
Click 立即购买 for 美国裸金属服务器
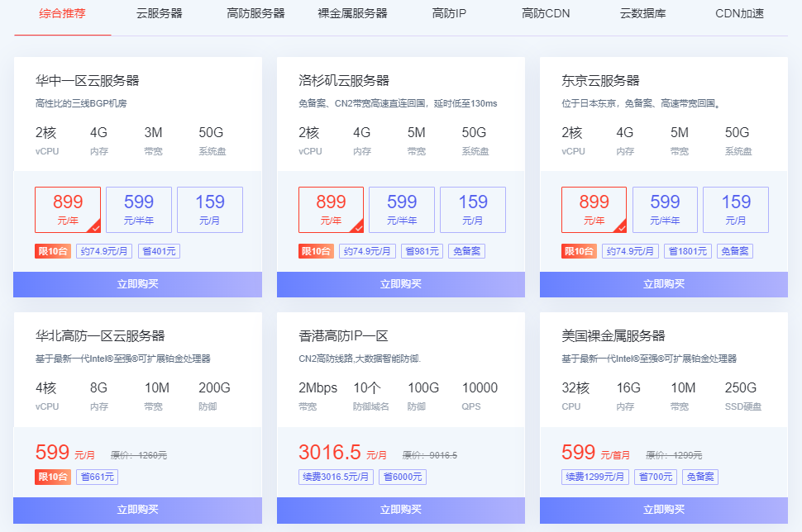click(663, 510)
